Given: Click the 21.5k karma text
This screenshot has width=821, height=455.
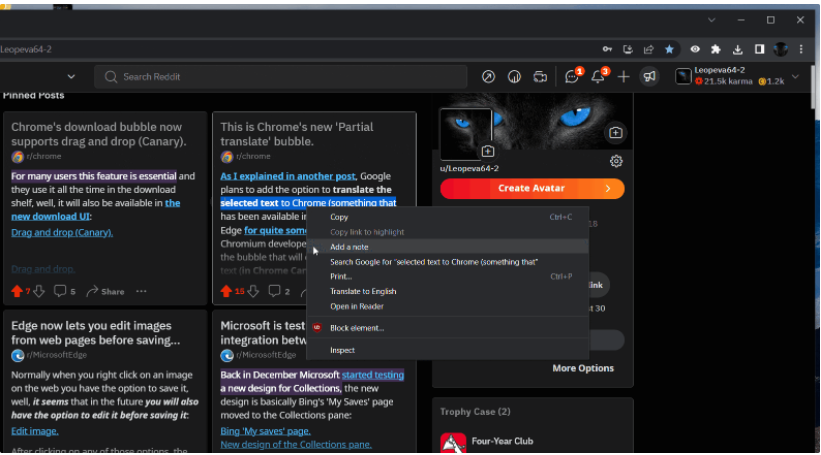Looking at the screenshot, I should coord(724,82).
